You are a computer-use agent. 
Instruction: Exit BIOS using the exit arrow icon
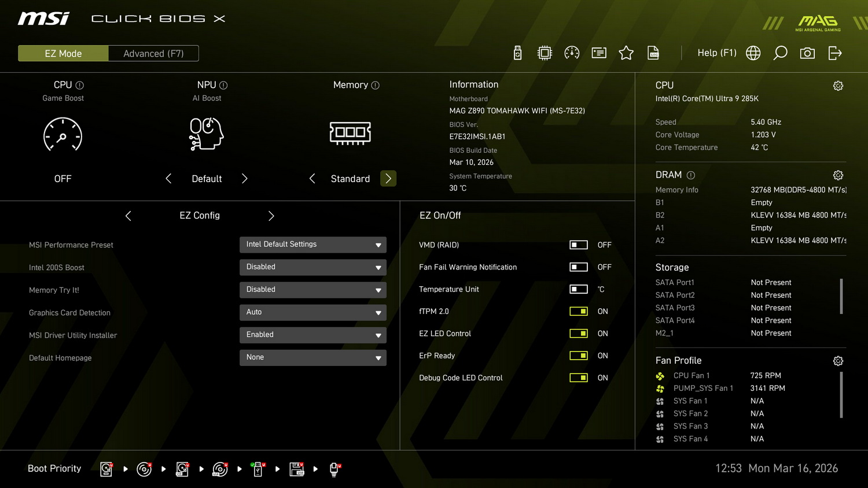pos(834,53)
